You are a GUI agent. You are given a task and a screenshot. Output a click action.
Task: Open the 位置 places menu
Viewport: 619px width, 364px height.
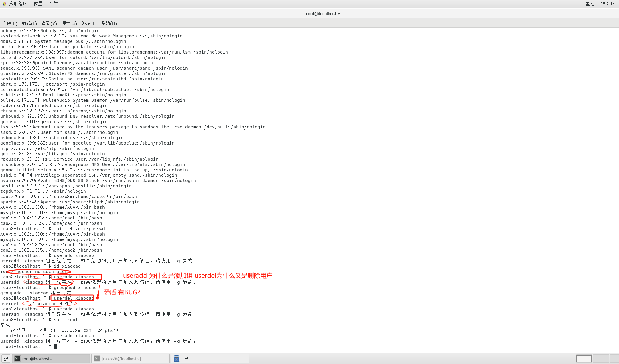click(x=38, y=4)
